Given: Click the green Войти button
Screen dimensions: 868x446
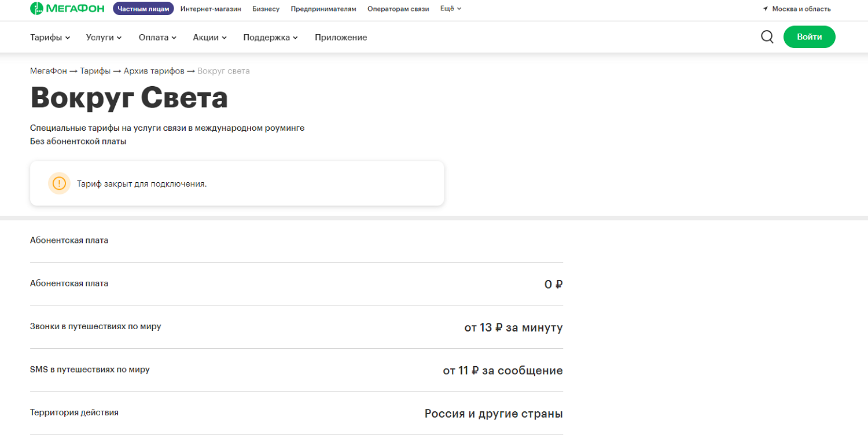Looking at the screenshot, I should click(x=809, y=37).
